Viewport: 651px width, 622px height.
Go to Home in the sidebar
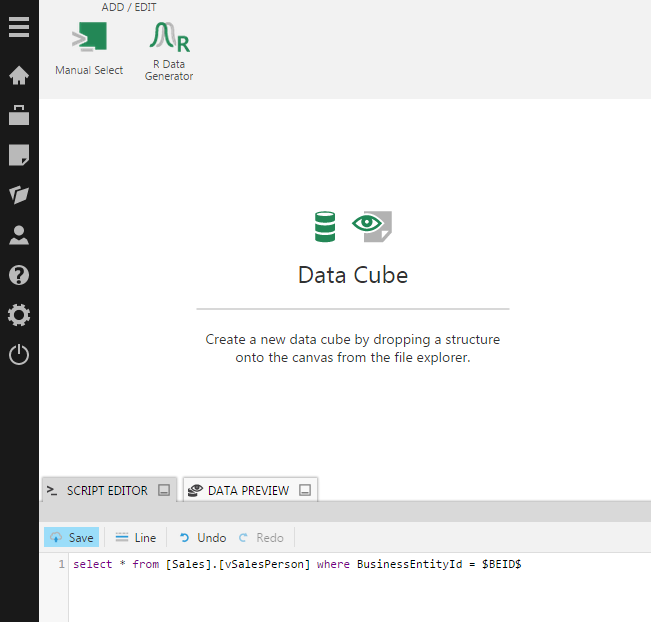(x=19, y=75)
